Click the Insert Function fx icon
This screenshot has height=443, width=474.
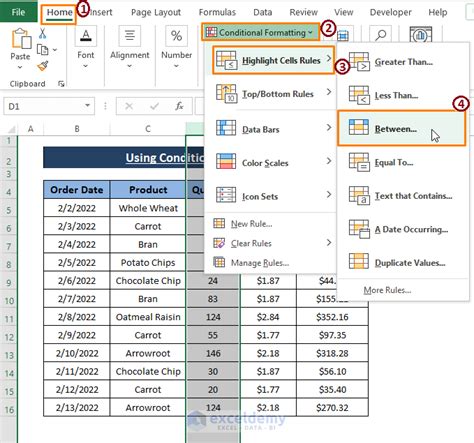point(179,106)
